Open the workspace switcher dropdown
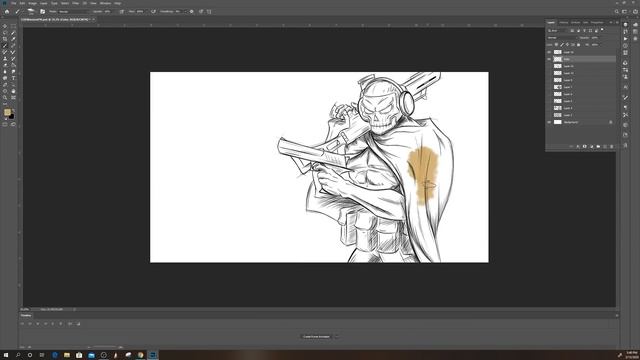Image resolution: width=640 pixels, height=360 pixels. [x=625, y=11]
